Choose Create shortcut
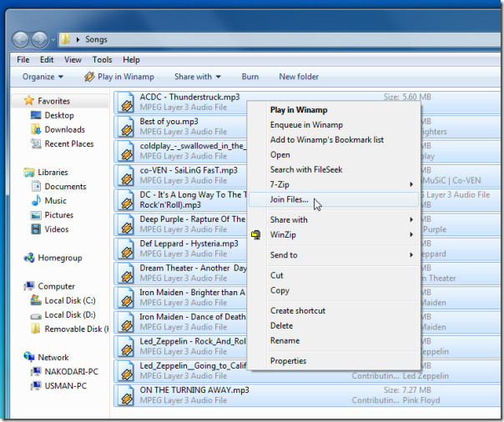 point(333,310)
